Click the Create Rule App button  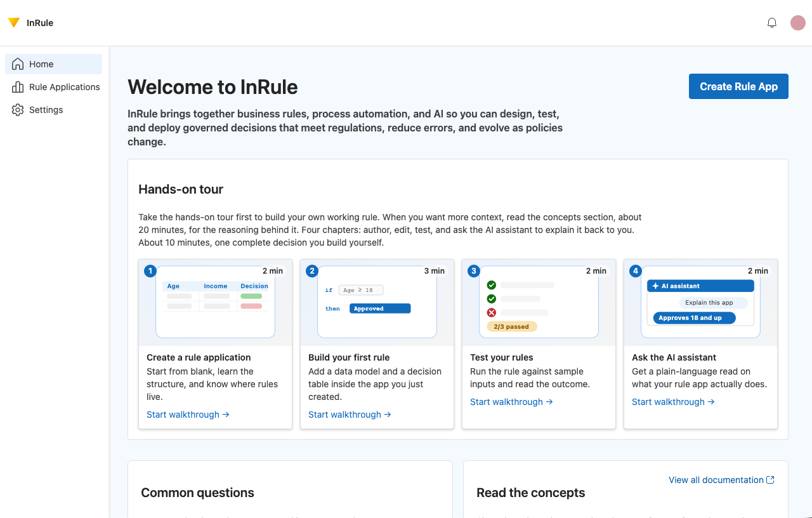tap(738, 86)
